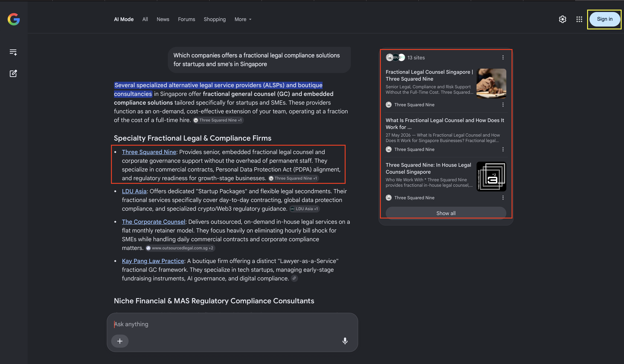Viewport: 624px width, 364px height.
Task: Click the plus add attachment button
Action: click(x=120, y=341)
